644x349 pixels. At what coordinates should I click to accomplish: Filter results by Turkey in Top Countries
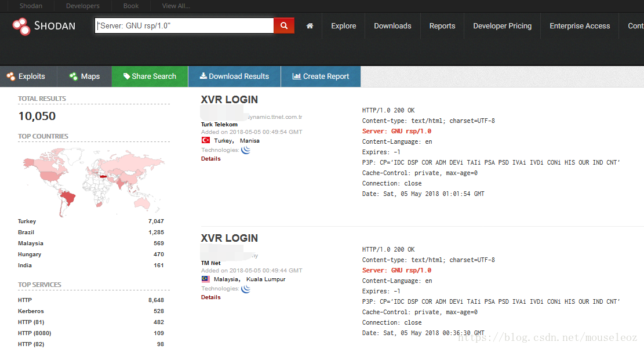(27, 221)
